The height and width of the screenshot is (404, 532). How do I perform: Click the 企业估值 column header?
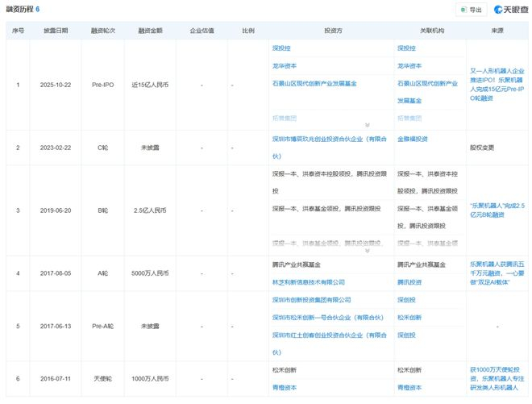[202, 31]
